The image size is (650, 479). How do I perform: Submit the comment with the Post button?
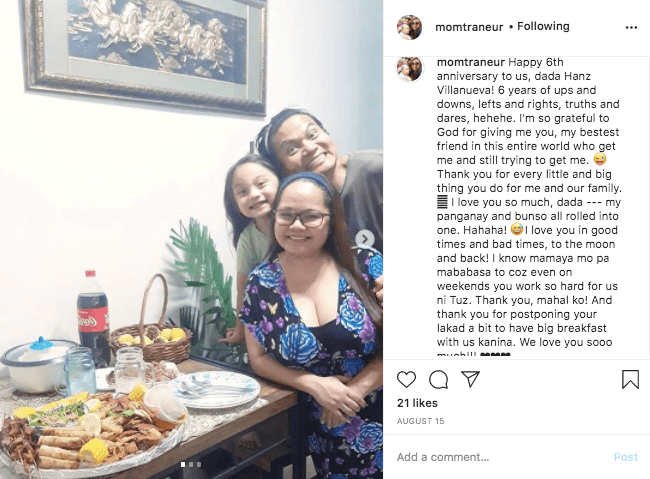(626, 457)
